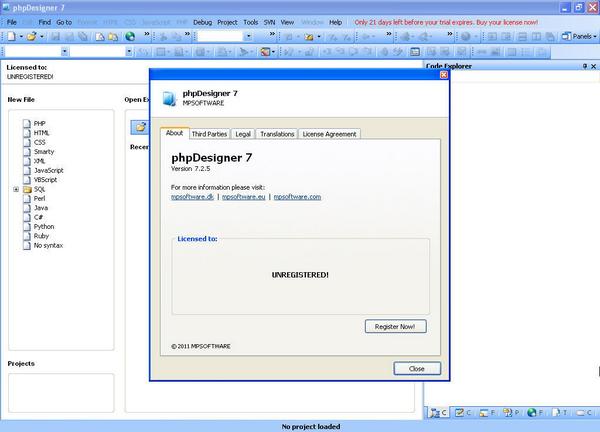The height and width of the screenshot is (432, 600).
Task: Open the File menu
Action: click(x=12, y=23)
